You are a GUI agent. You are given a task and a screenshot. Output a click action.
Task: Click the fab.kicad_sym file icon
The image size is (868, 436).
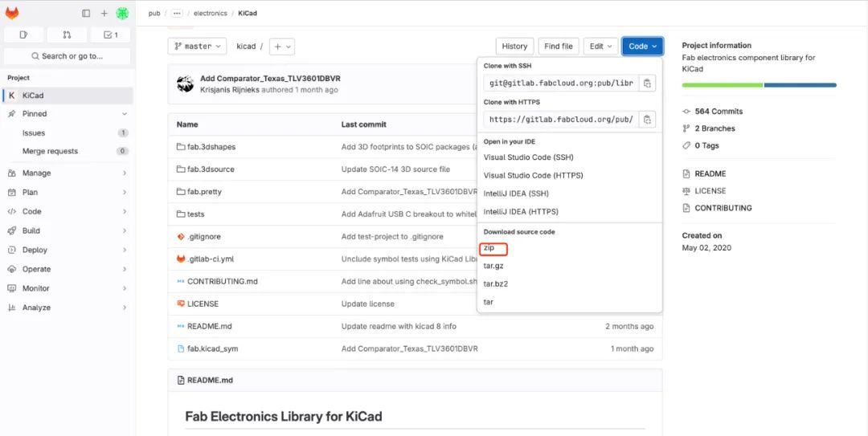tap(181, 348)
